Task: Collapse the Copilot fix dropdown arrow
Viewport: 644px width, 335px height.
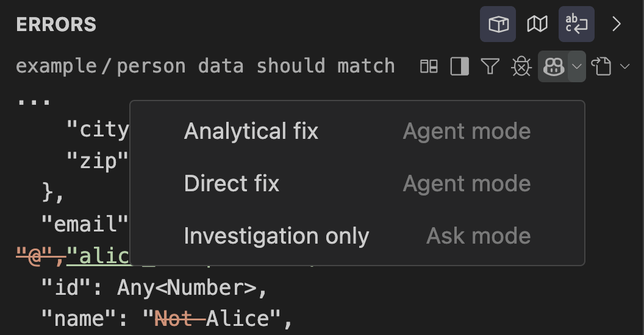Action: 577,66
